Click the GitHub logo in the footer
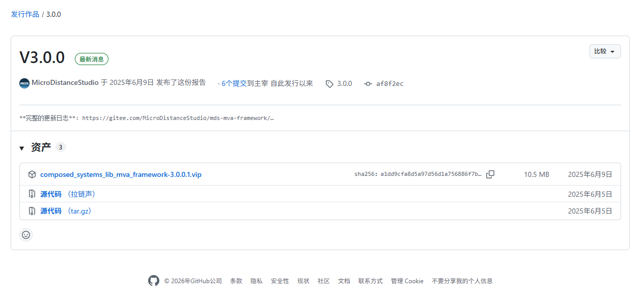Viewport: 644px width, 303px height. (x=154, y=281)
